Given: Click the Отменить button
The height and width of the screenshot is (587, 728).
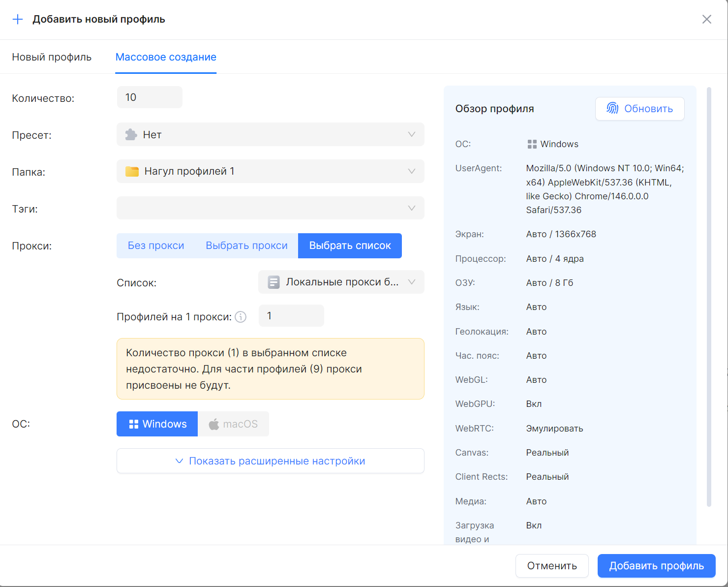Looking at the screenshot, I should 552,566.
